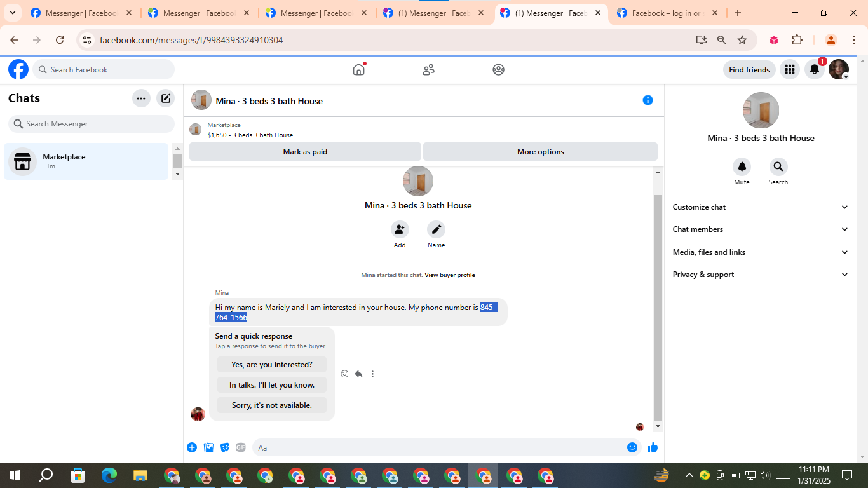React to Mina's message with emoji icon

coord(344,374)
